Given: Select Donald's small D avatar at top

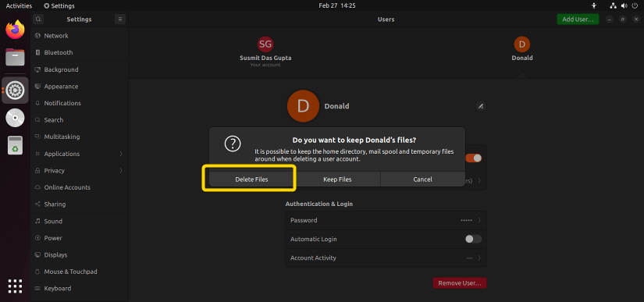Looking at the screenshot, I should 522,44.
